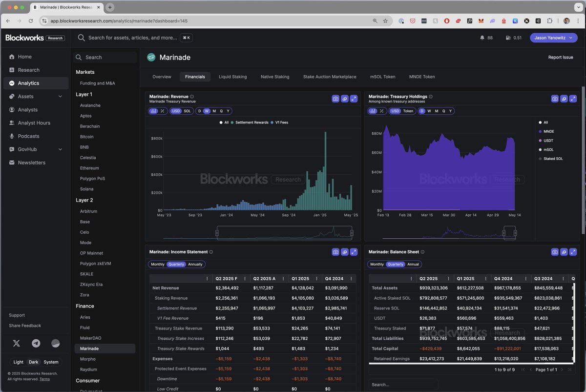This screenshot has height=392, width=586.
Task: Toggle Settlement Rewards series in Revenue legend
Action: pyautogui.click(x=250, y=123)
